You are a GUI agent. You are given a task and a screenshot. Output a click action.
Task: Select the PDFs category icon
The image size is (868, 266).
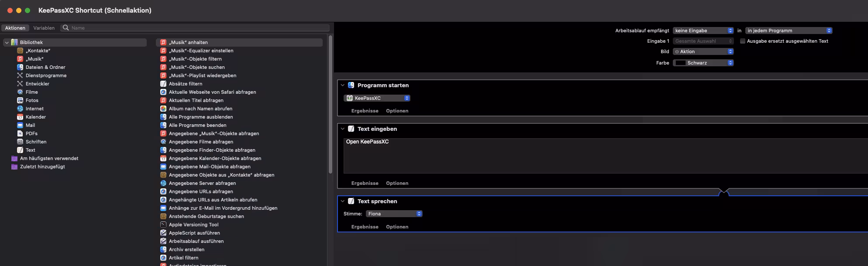point(20,133)
